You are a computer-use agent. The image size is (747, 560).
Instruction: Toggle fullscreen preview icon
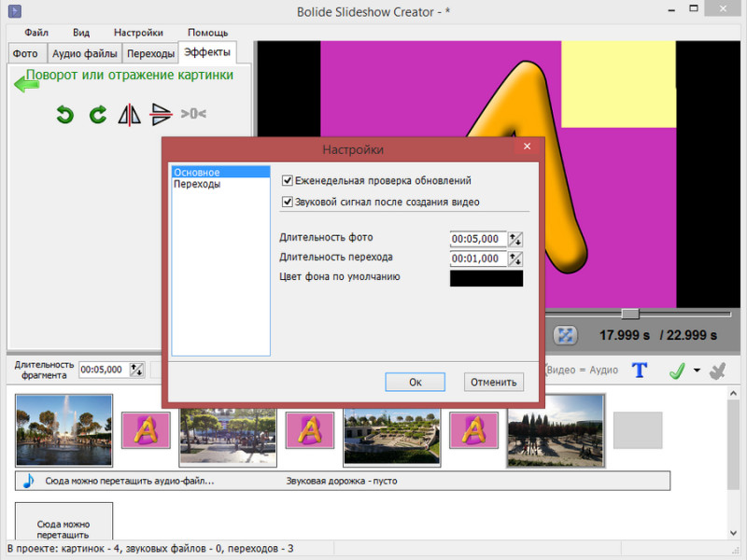[565, 335]
